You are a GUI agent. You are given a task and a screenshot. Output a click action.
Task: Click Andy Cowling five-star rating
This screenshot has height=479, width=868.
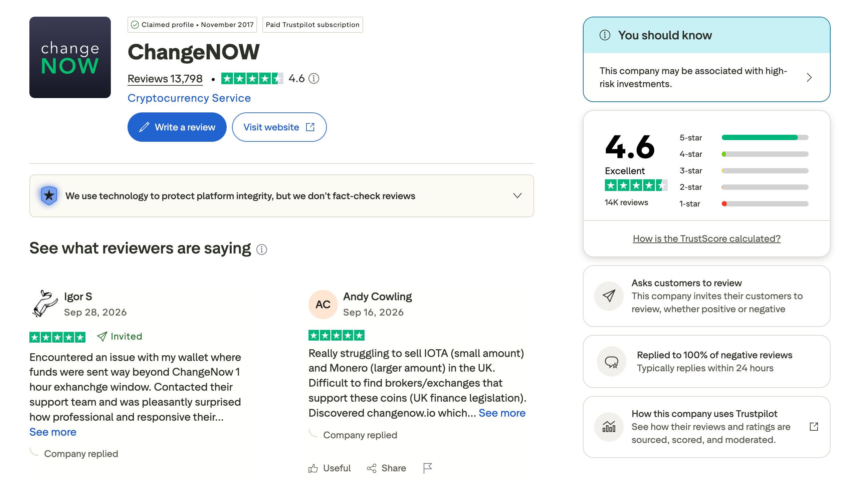(336, 335)
